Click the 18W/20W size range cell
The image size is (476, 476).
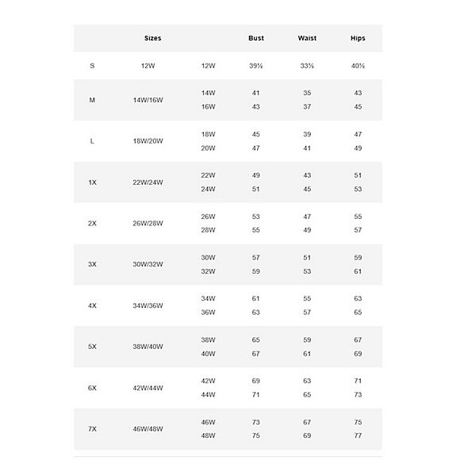pyautogui.click(x=148, y=141)
